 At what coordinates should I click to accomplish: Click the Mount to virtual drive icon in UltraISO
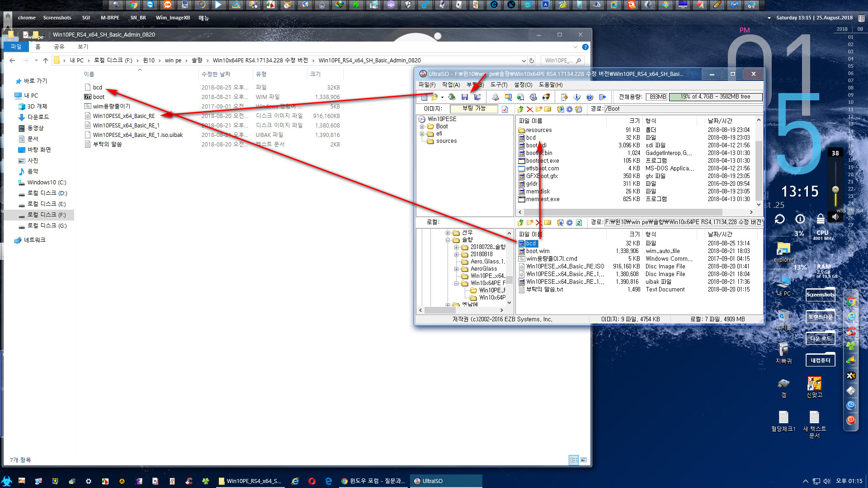tap(533, 97)
